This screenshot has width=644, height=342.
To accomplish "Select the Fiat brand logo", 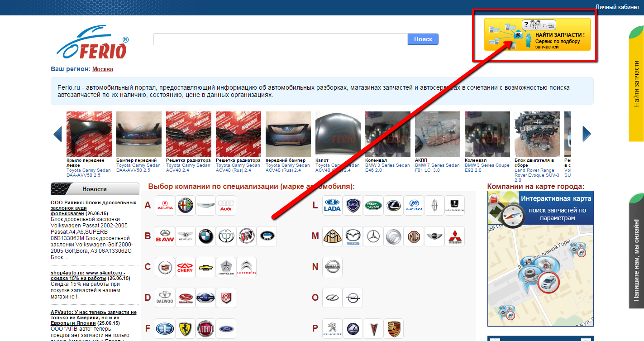I will coord(205,329).
